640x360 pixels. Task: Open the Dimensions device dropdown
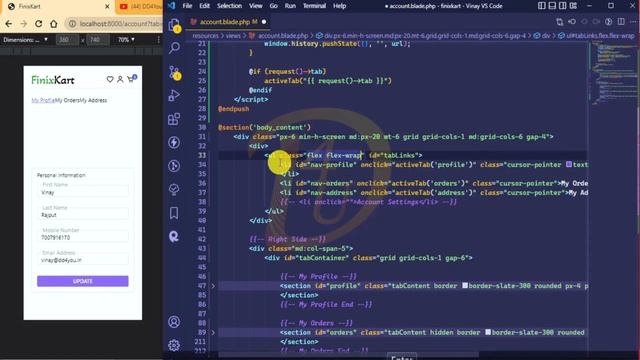click(25, 40)
